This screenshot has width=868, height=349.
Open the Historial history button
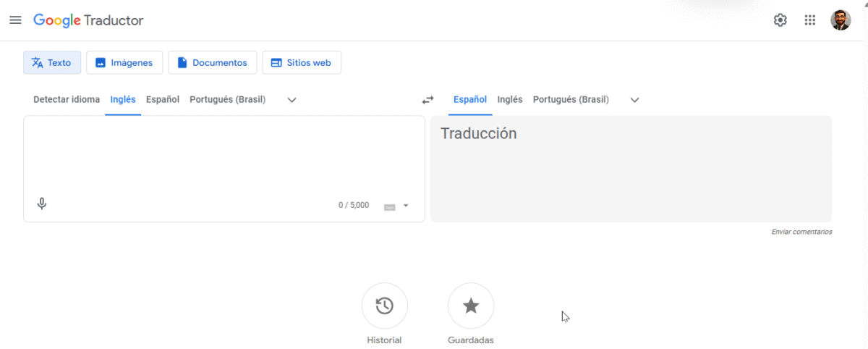[x=384, y=306]
